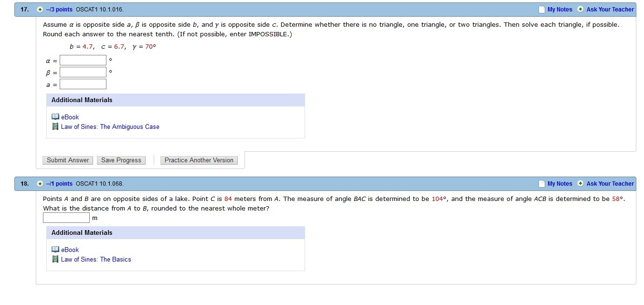Focus the alpha angle input field
The width and height of the screenshot is (644, 305).
pyautogui.click(x=83, y=60)
